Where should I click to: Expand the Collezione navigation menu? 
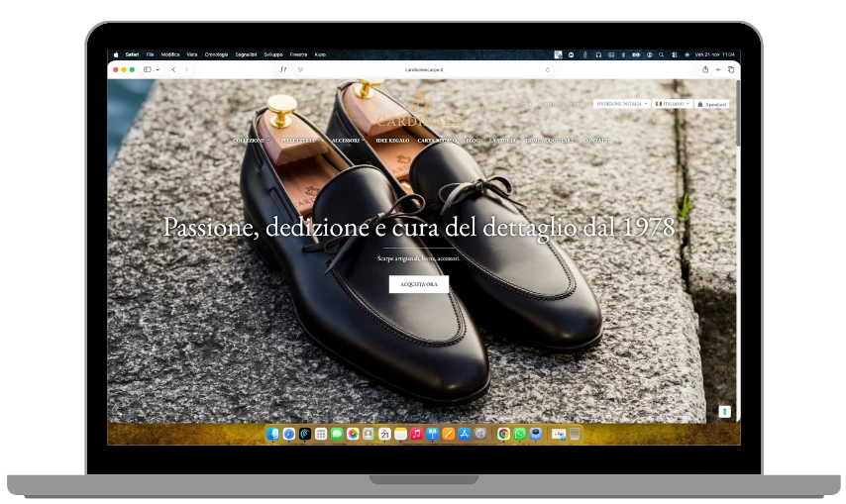tap(251, 141)
